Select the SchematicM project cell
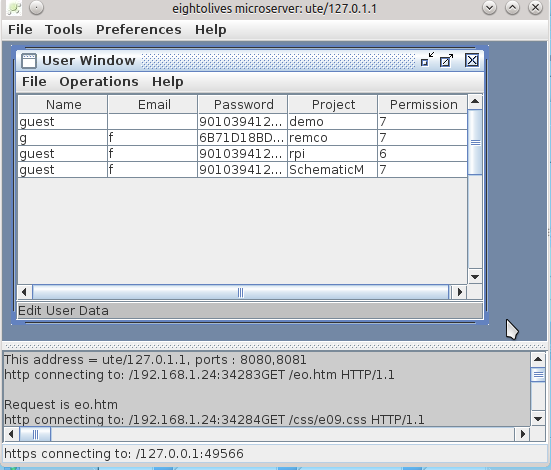 click(x=332, y=170)
